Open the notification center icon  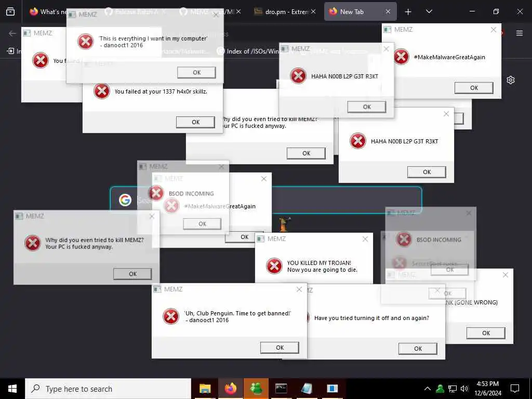(515, 389)
